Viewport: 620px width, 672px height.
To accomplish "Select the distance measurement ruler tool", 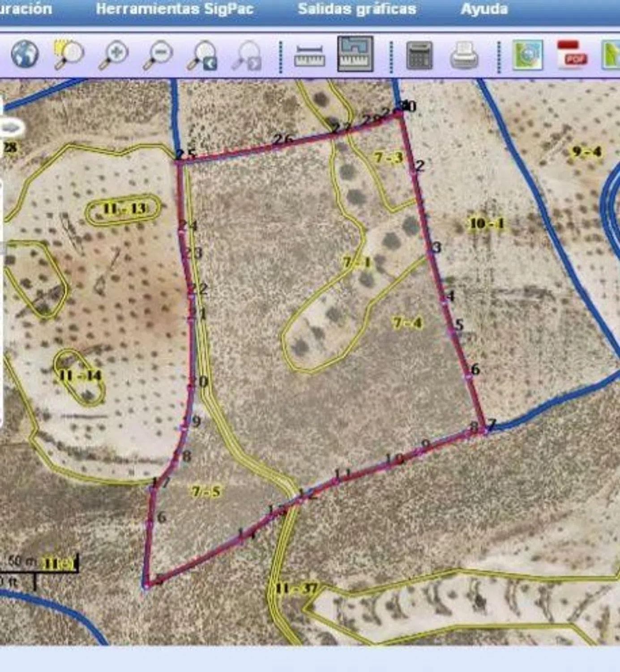I will tap(309, 56).
